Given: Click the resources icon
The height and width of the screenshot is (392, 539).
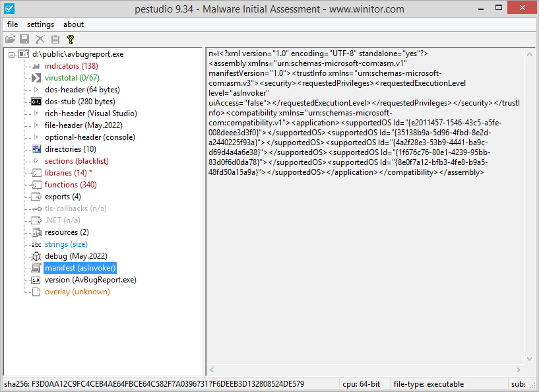Looking at the screenshot, I should pyautogui.click(x=36, y=232).
